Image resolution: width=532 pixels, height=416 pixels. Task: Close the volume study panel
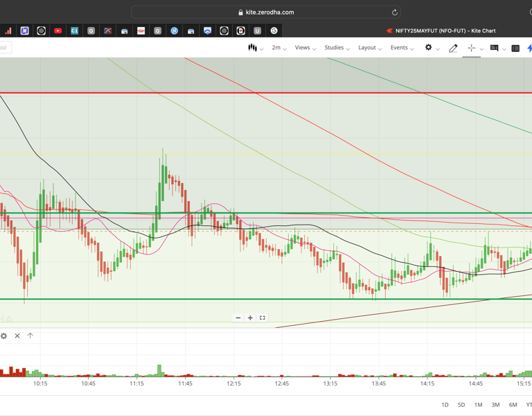(x=17, y=336)
